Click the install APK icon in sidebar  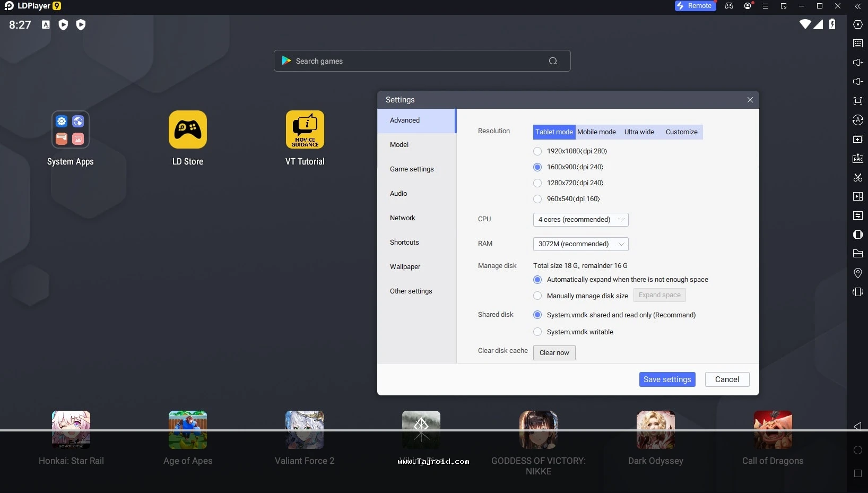(x=857, y=158)
